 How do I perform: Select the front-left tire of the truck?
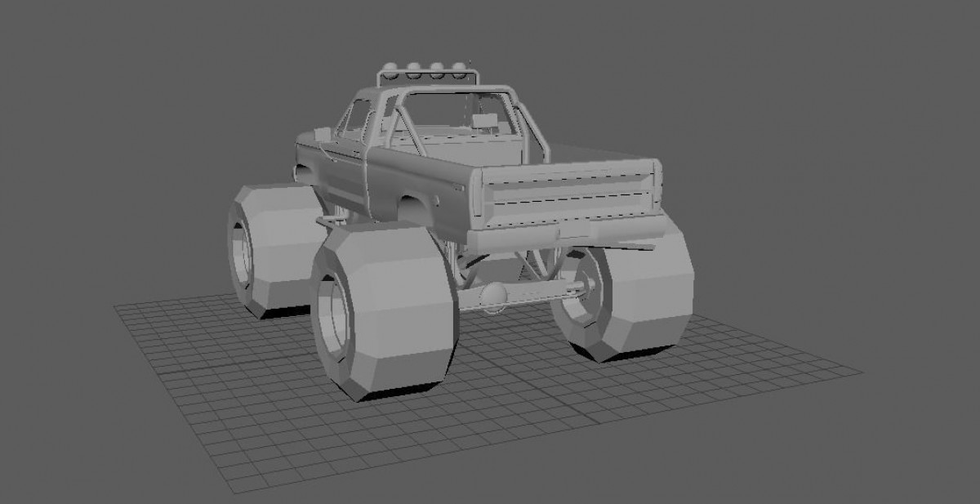click(274, 245)
